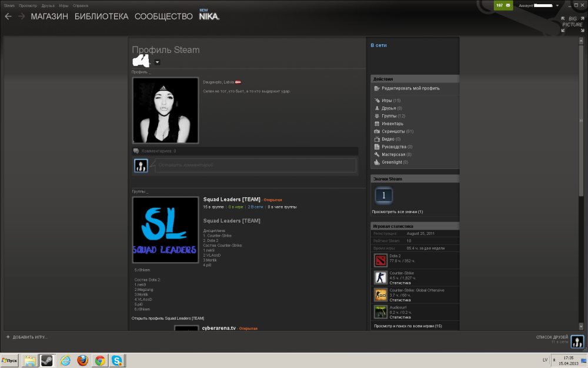Click Просмотреть все значки (1)
Image resolution: width=588 pixels, height=368 pixels.
pos(397,212)
